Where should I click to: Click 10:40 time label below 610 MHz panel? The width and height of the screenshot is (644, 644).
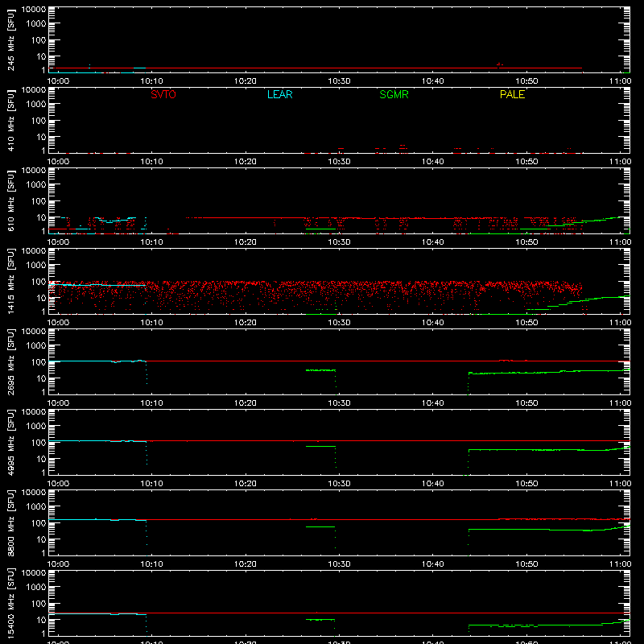[x=433, y=242]
